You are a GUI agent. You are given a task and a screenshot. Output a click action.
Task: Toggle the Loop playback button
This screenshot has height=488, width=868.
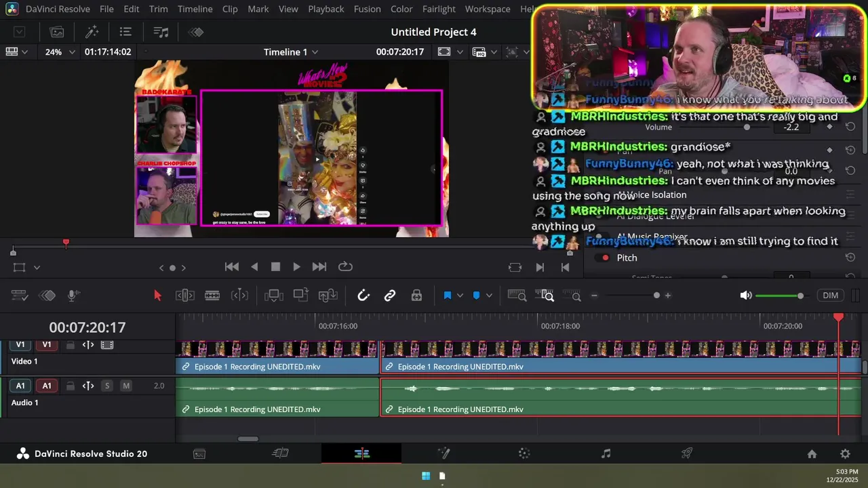(x=345, y=267)
